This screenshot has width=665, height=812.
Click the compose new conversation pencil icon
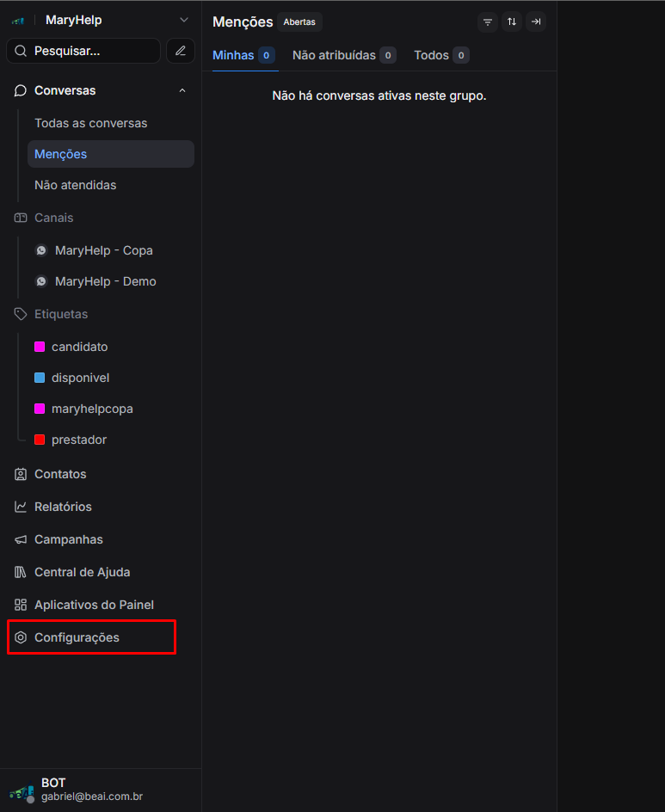[180, 51]
